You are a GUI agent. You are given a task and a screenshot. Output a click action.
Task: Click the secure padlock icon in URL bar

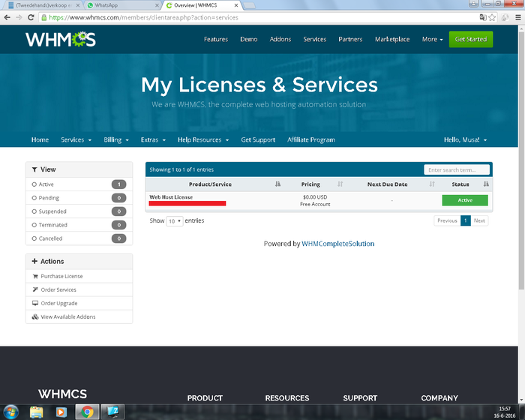(43, 17)
